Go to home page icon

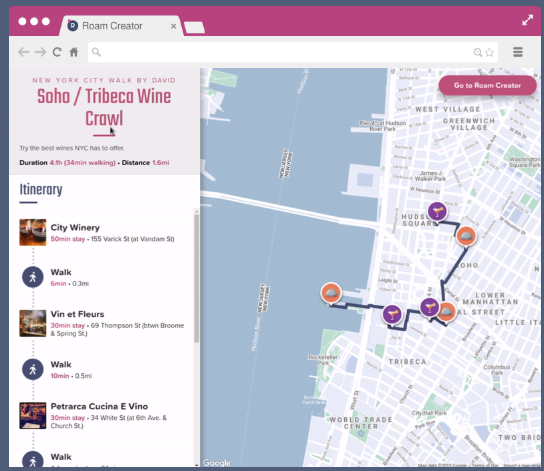(74, 52)
